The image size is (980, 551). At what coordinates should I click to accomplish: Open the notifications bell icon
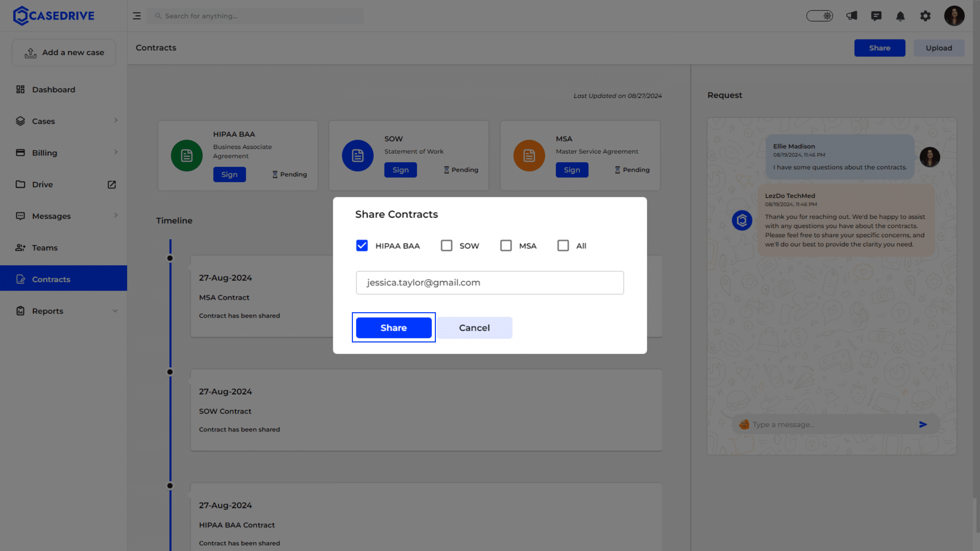click(900, 16)
